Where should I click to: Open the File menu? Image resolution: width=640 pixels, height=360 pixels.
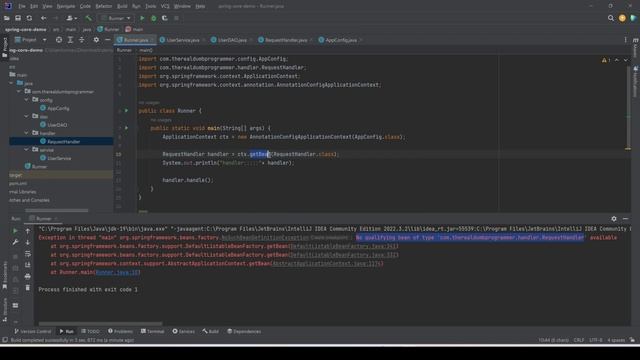pyautogui.click(x=22, y=6)
